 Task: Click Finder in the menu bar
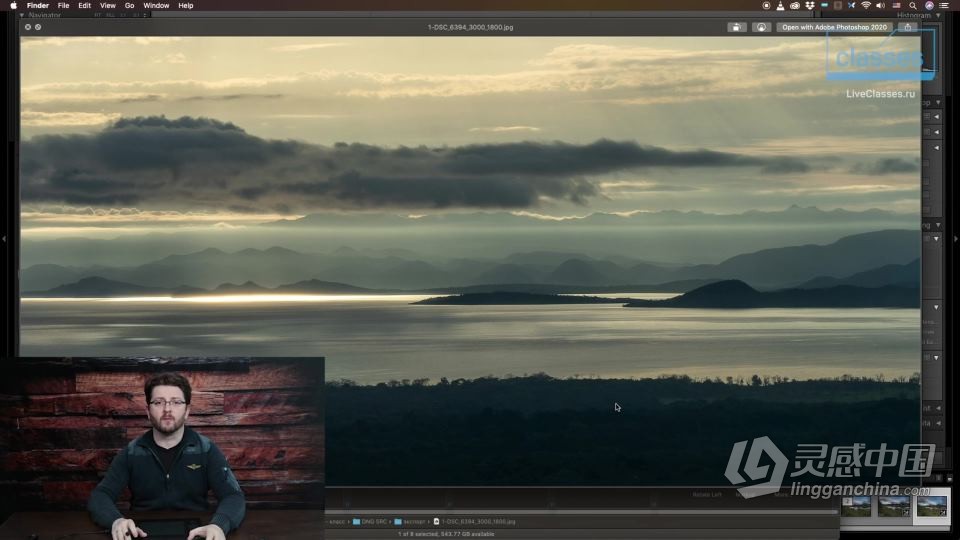(37, 5)
